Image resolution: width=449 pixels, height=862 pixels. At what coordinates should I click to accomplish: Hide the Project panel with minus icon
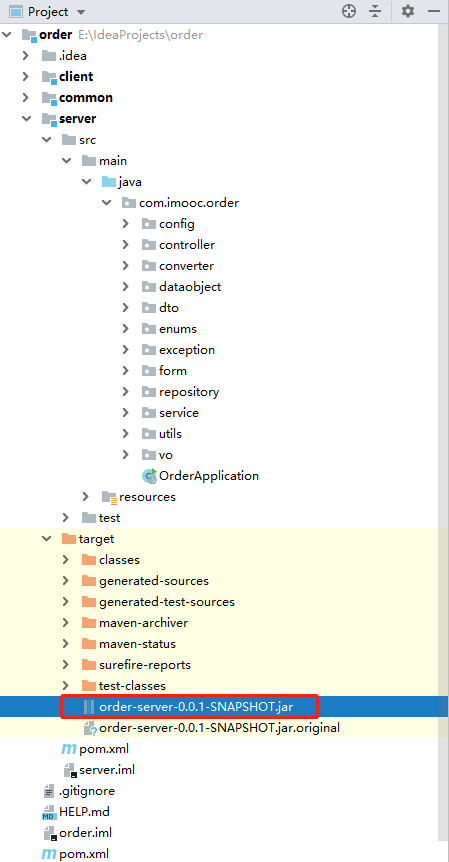coord(434,11)
